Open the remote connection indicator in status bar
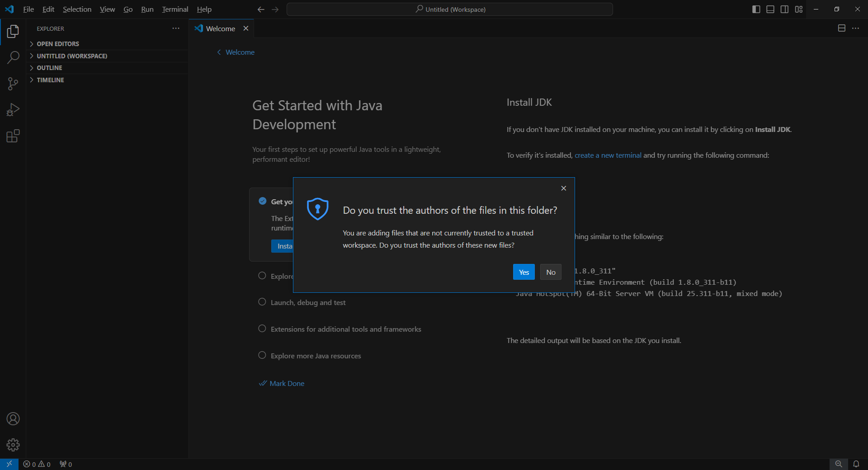This screenshot has height=470, width=868. [8, 464]
